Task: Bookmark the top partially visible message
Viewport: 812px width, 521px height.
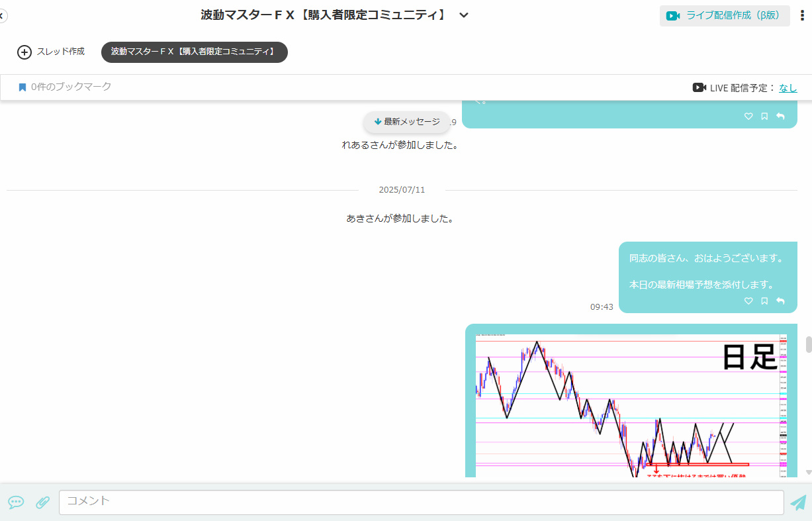Action: (x=764, y=116)
